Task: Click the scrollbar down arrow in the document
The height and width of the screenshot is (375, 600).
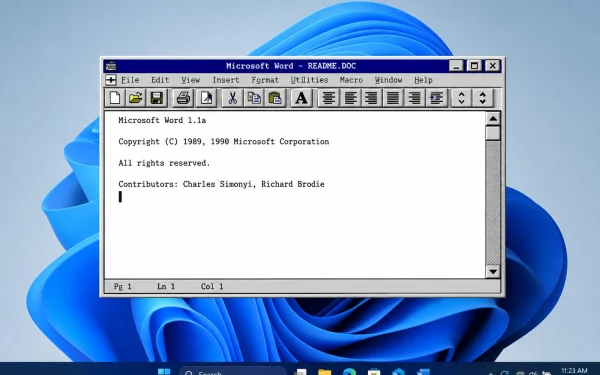Action: click(493, 272)
